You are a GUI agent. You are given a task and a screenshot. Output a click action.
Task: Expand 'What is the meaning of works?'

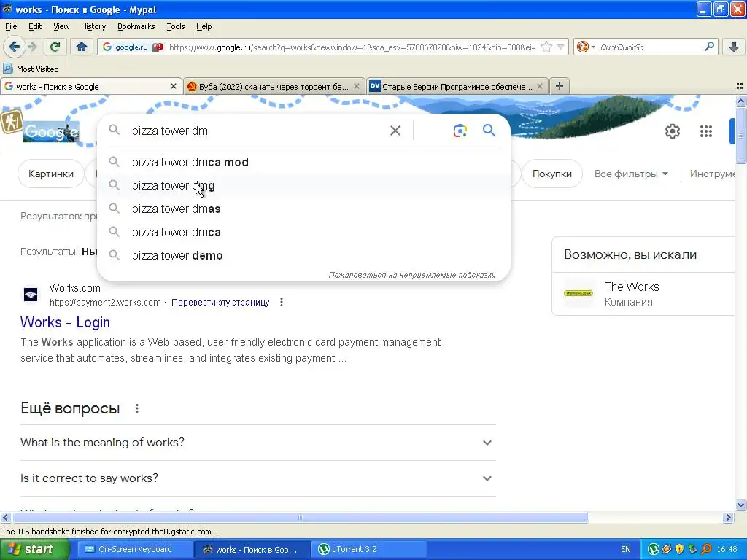[258, 443]
